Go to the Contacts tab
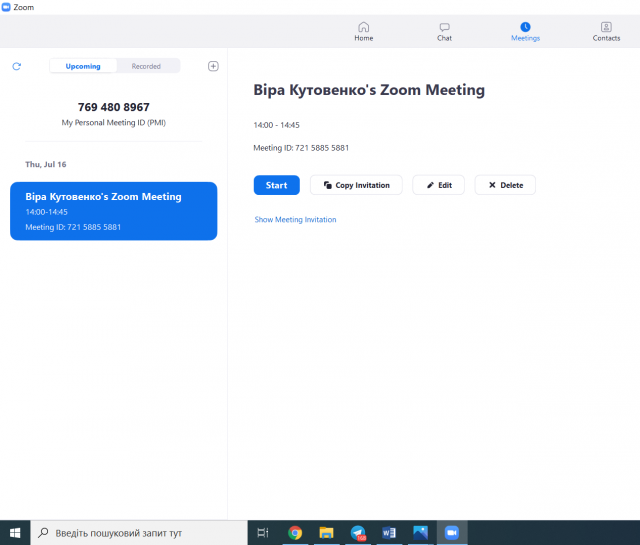This screenshot has width=640, height=545. click(606, 31)
